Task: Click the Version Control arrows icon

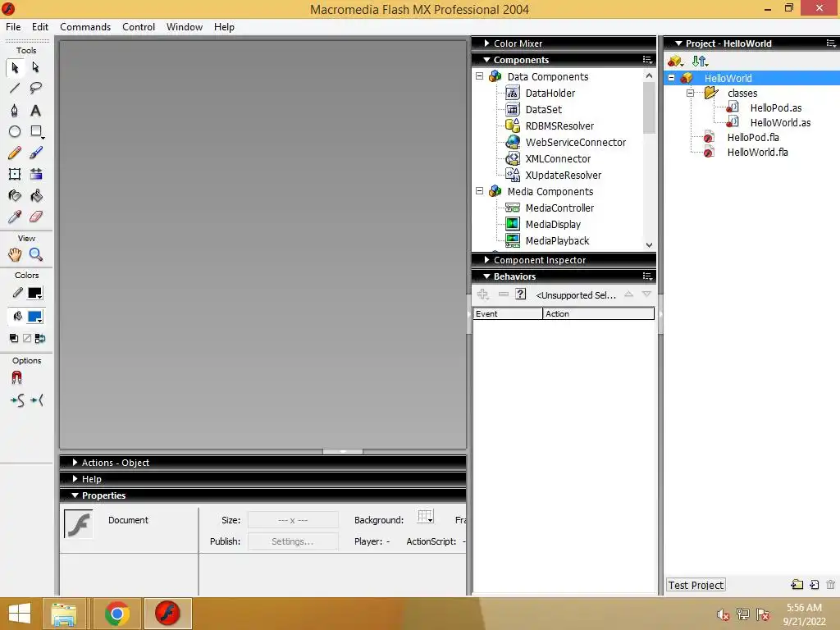Action: [700, 61]
